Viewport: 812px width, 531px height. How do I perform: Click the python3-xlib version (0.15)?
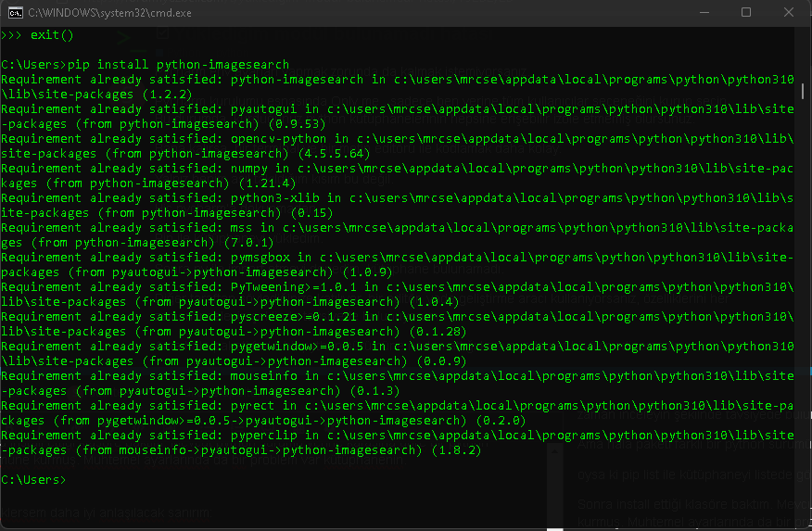(311, 213)
